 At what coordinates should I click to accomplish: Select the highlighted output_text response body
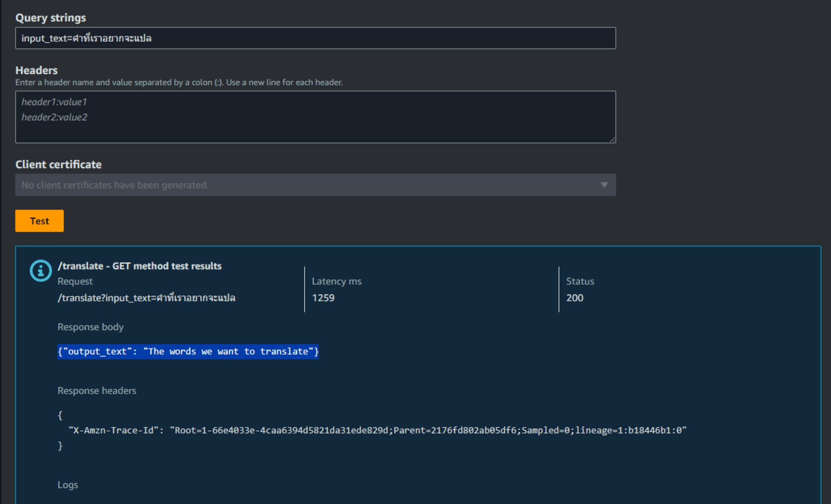pos(188,351)
